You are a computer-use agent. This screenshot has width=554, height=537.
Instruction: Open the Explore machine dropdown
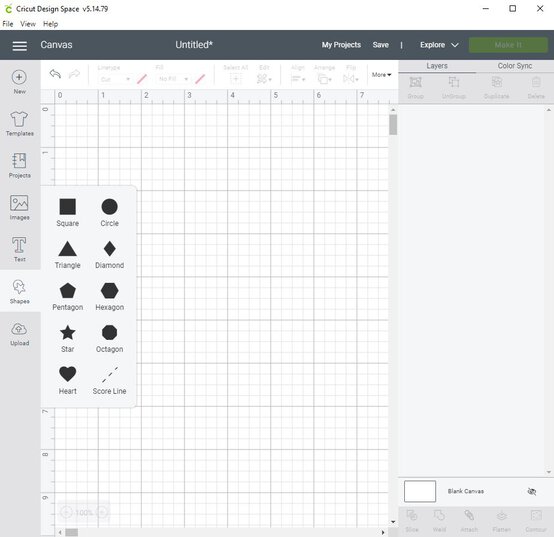click(439, 45)
